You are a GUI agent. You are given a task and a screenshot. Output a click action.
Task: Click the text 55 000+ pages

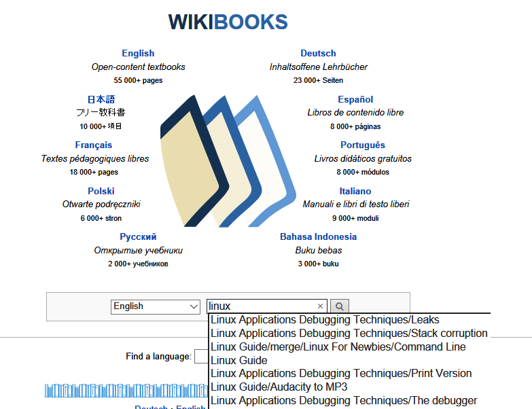tap(138, 80)
